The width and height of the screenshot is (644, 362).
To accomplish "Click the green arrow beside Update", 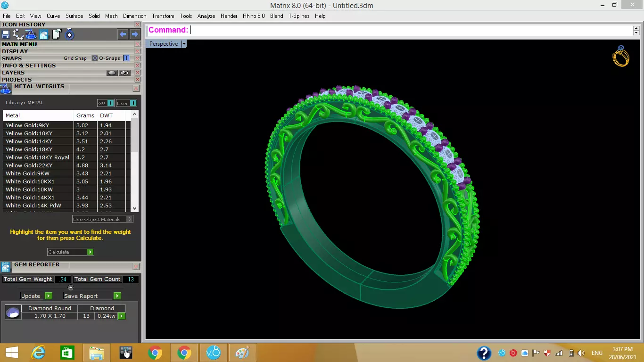I will pos(48,296).
